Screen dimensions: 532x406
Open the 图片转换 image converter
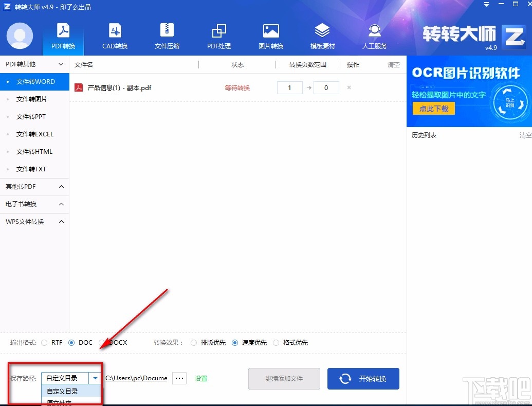click(x=270, y=35)
